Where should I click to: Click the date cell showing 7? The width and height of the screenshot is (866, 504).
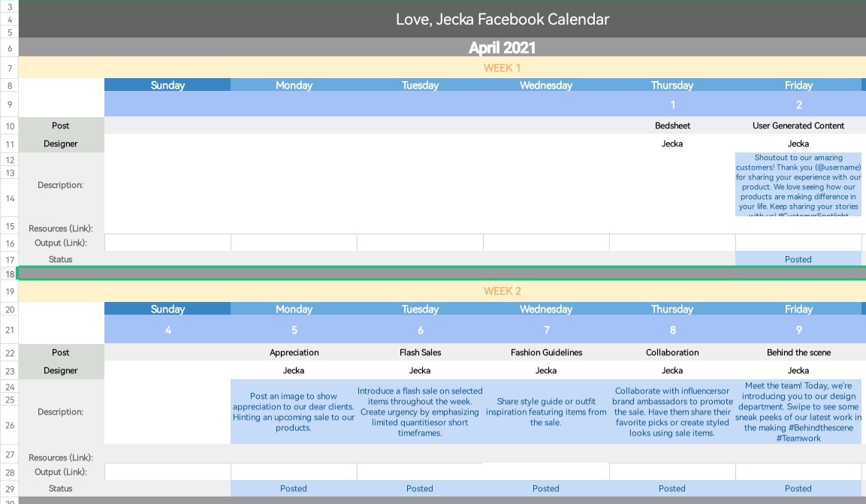(x=546, y=330)
